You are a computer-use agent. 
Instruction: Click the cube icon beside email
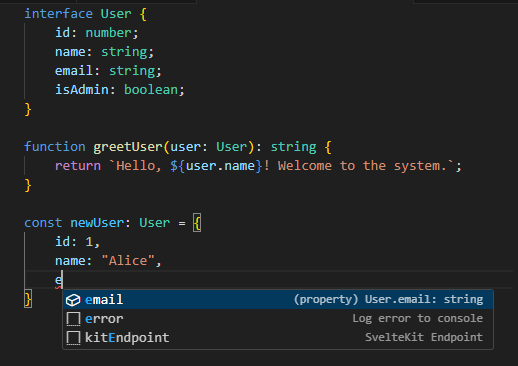click(x=73, y=300)
